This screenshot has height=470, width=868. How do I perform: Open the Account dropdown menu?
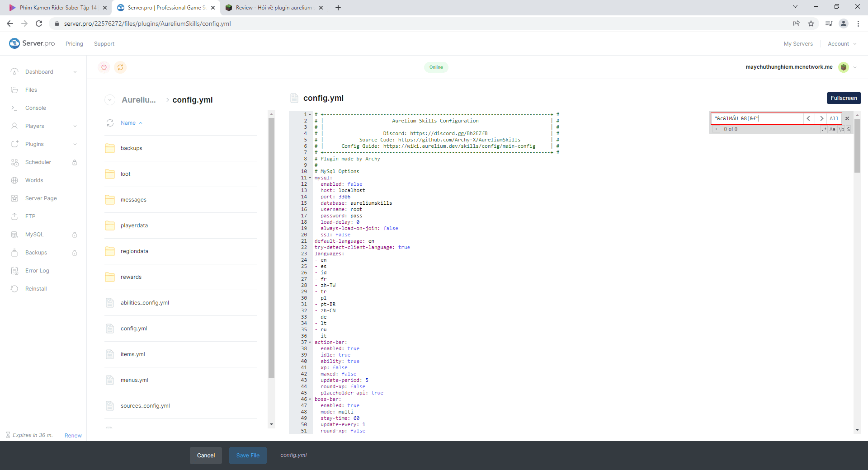coord(841,44)
